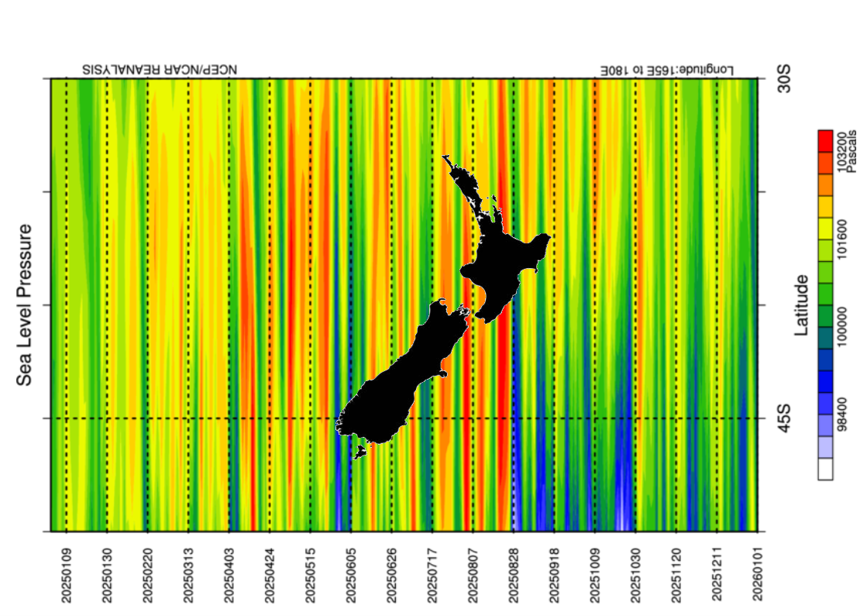Click the red swatch atop the colorbar
The height and width of the screenshot is (616, 860).
click(825, 140)
